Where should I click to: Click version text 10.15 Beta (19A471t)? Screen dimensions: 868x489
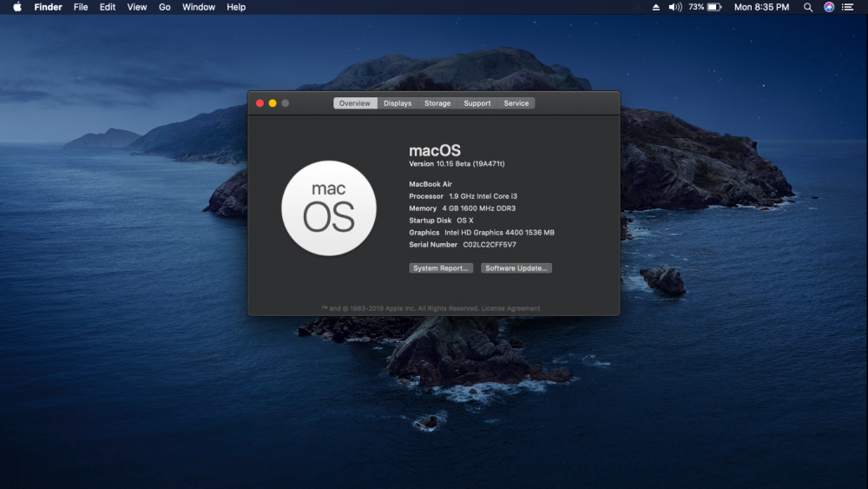click(x=470, y=164)
